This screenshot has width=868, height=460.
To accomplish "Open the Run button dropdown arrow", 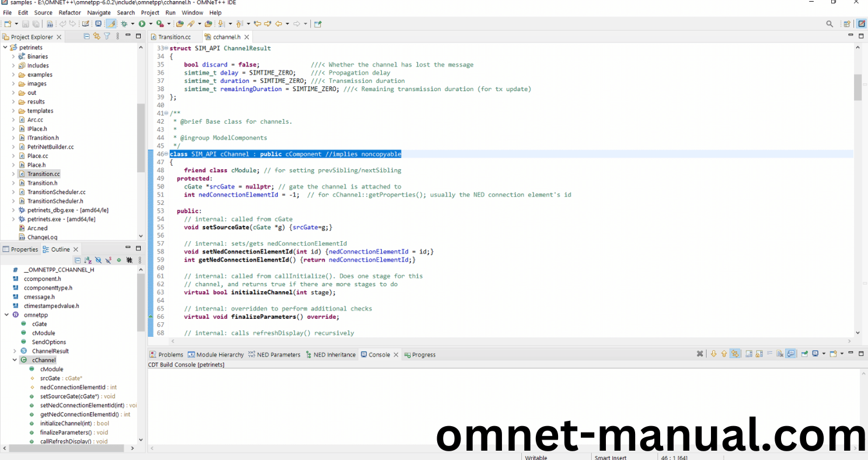I will pyautogui.click(x=150, y=24).
